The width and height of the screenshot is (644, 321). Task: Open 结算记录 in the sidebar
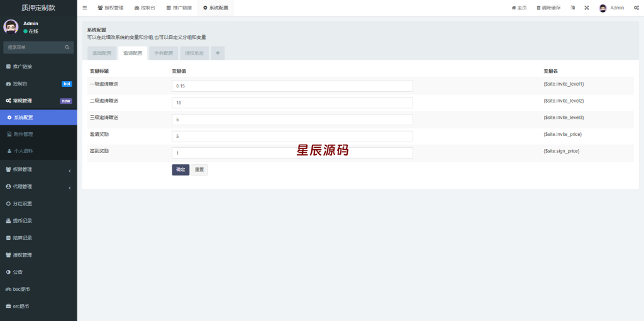[38, 238]
